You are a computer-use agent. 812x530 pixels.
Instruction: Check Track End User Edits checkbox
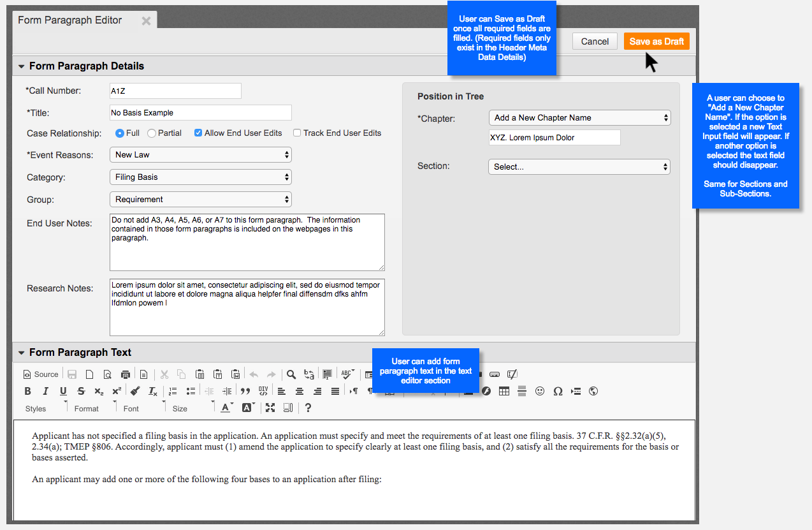pos(297,133)
